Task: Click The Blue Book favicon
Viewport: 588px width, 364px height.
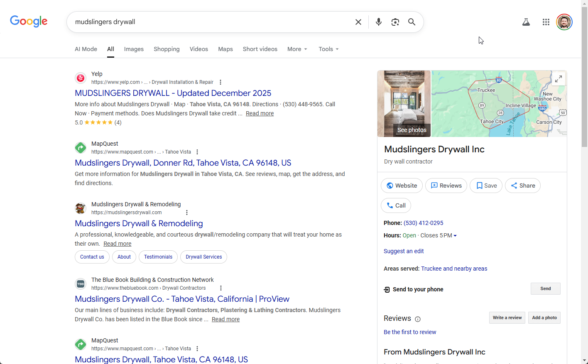Action: pos(81,283)
